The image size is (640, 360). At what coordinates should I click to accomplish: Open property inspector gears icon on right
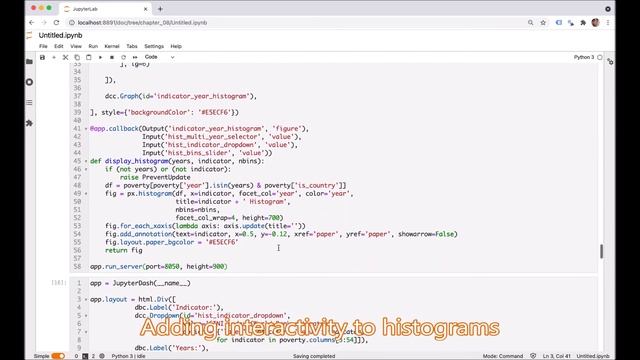(610, 62)
